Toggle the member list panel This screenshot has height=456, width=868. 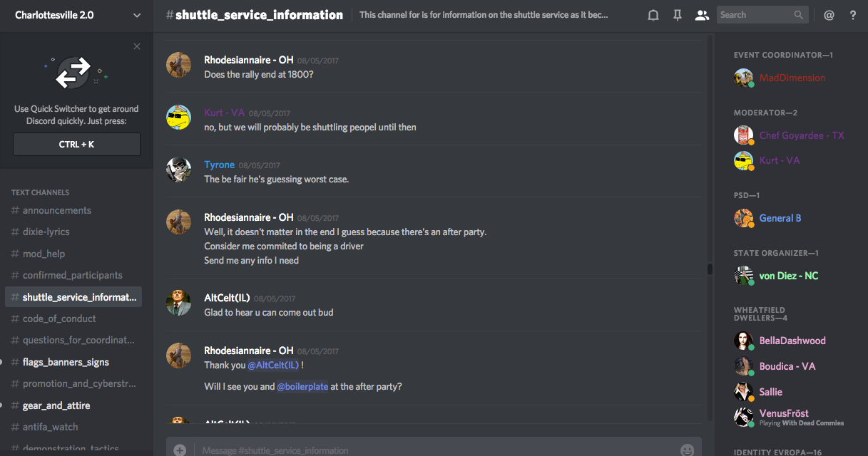click(702, 15)
